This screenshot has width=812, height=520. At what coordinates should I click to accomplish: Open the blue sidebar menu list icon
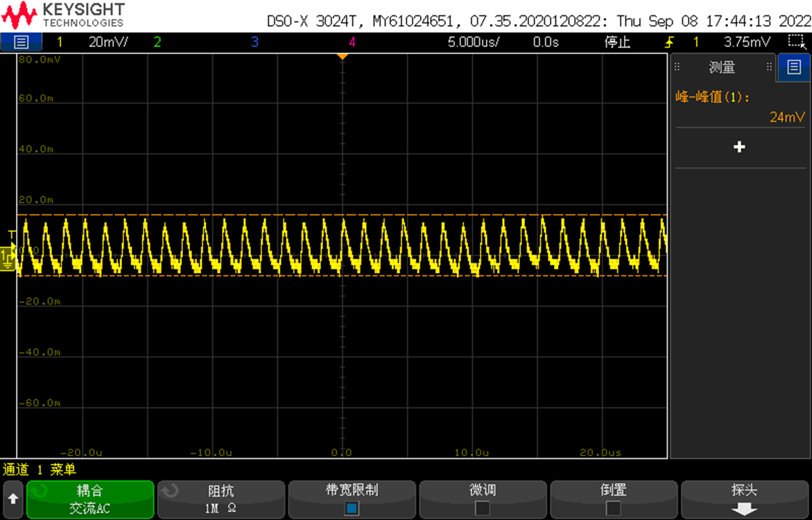pos(794,67)
